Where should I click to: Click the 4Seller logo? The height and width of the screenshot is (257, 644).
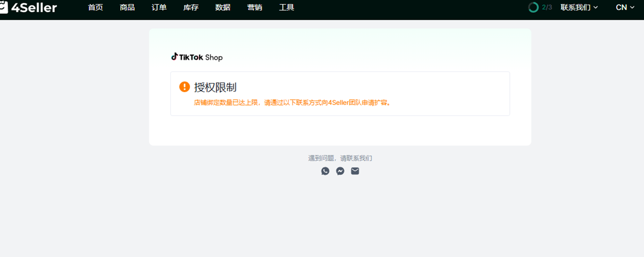coord(28,7)
